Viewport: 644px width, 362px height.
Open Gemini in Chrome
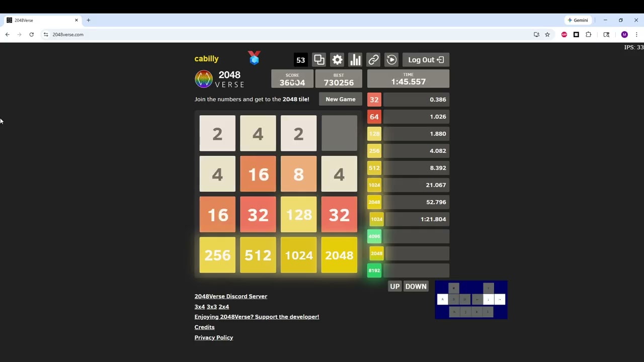[x=578, y=20]
